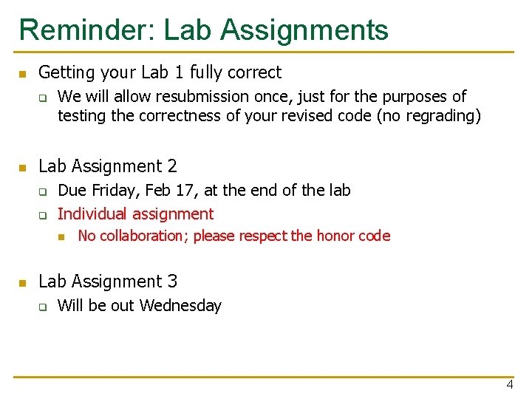
Task: Select the "Getting your Lab 1 fully correct" line
Action: tap(160, 72)
